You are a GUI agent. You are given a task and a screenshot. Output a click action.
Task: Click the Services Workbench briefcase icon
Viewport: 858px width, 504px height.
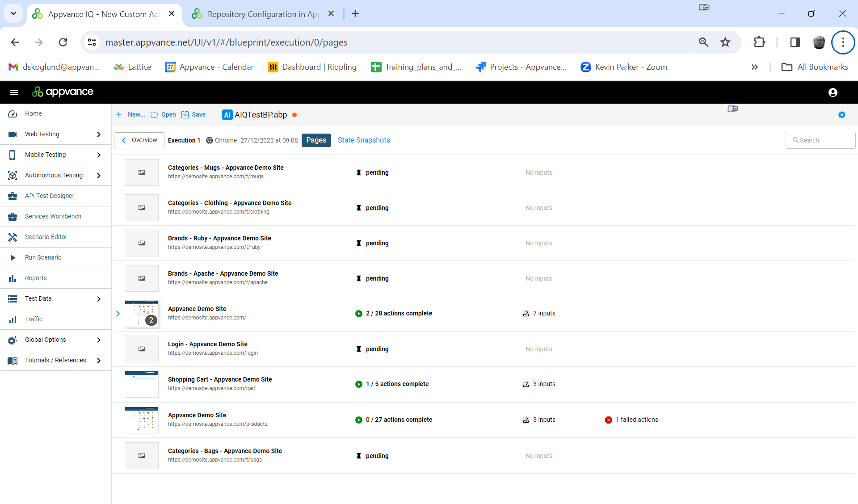(x=13, y=217)
